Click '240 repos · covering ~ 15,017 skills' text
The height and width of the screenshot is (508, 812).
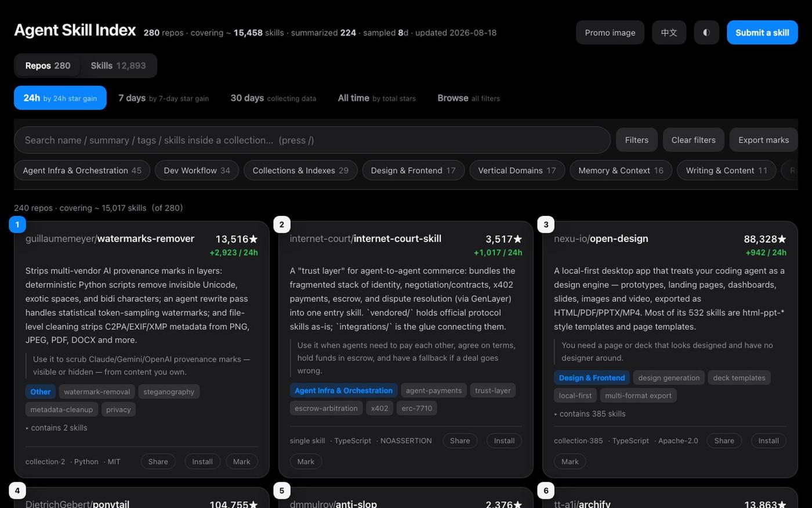coord(80,208)
